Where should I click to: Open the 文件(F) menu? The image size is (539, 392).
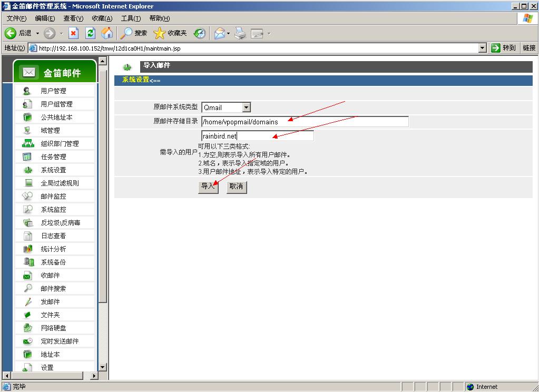tap(16, 18)
